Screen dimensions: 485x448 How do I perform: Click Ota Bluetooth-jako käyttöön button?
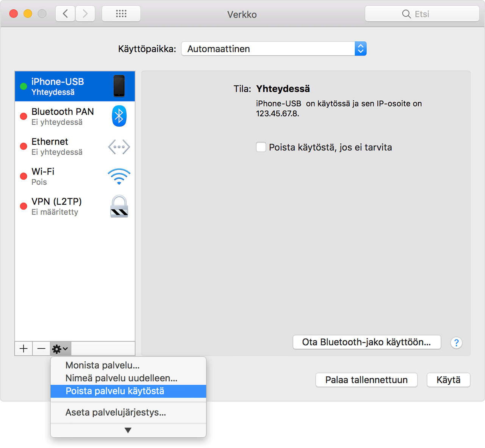pyautogui.click(x=367, y=342)
